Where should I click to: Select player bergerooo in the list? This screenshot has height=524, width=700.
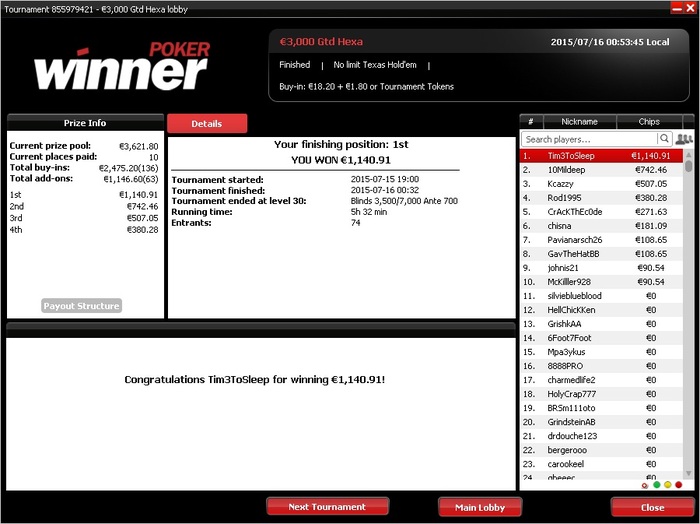click(601, 450)
